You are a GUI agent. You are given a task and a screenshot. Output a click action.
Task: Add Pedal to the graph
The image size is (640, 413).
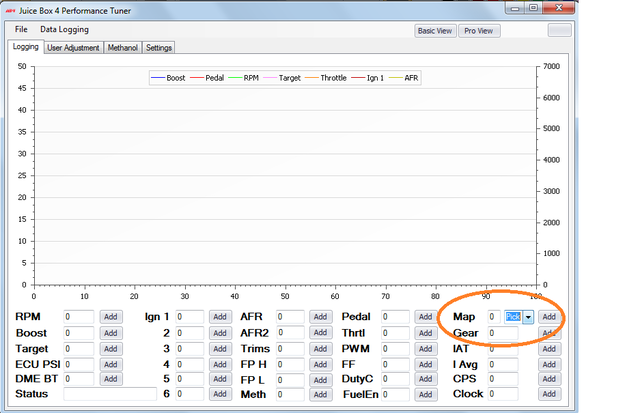[425, 317]
